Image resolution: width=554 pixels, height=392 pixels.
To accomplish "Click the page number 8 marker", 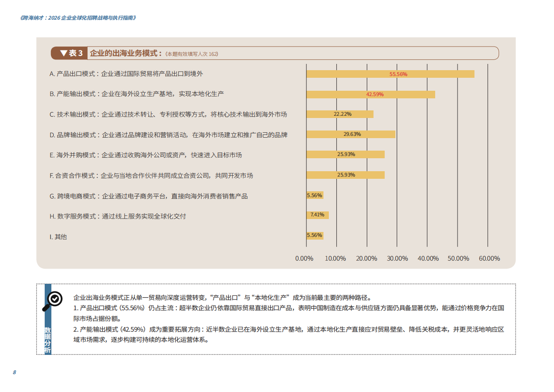I will point(14,371).
